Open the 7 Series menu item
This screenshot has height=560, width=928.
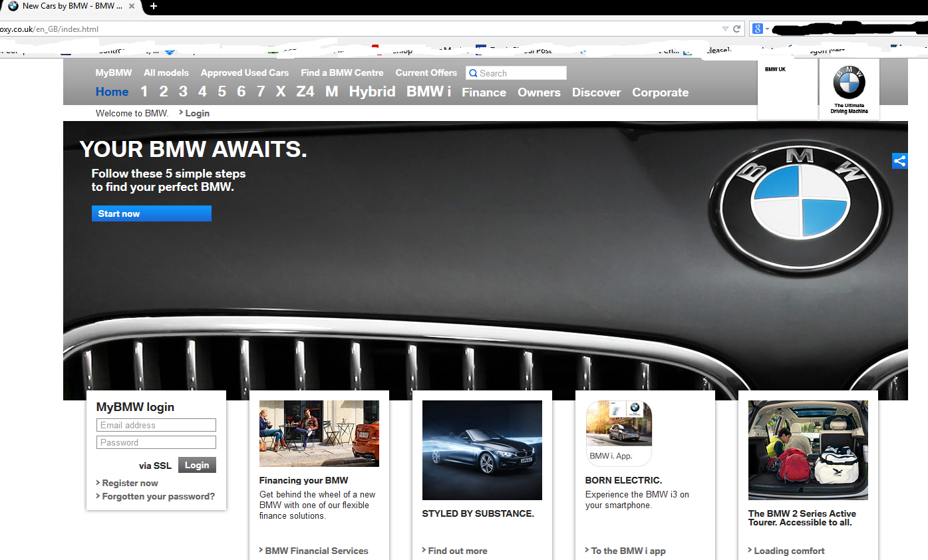pos(261,92)
